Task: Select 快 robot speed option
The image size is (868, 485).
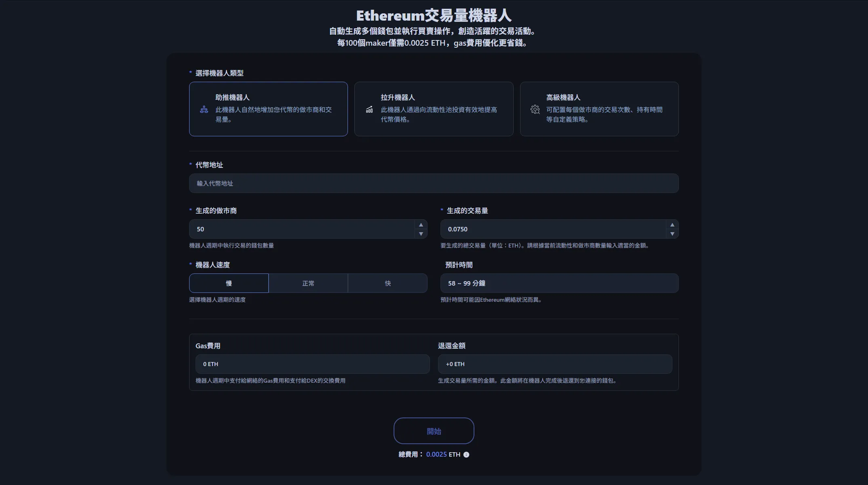Action: (388, 283)
